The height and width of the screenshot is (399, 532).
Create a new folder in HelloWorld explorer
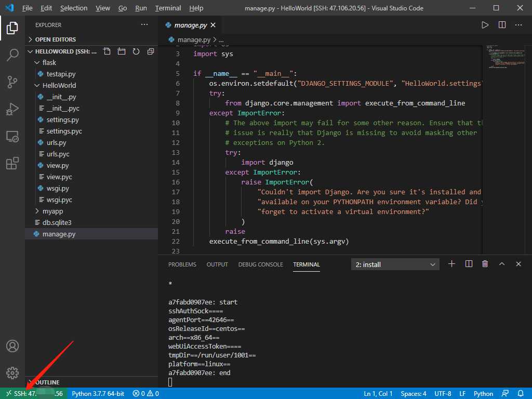[x=122, y=51]
